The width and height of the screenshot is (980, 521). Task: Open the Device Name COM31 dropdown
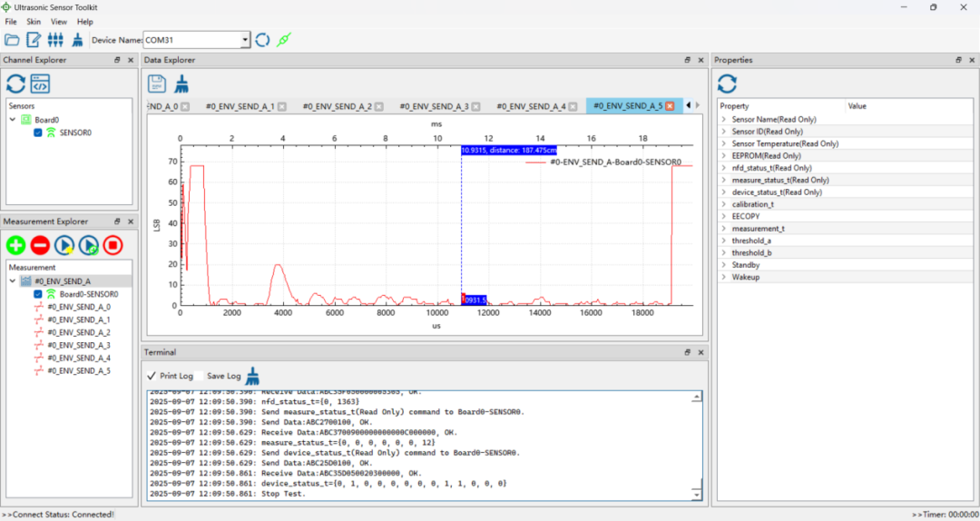click(x=245, y=40)
